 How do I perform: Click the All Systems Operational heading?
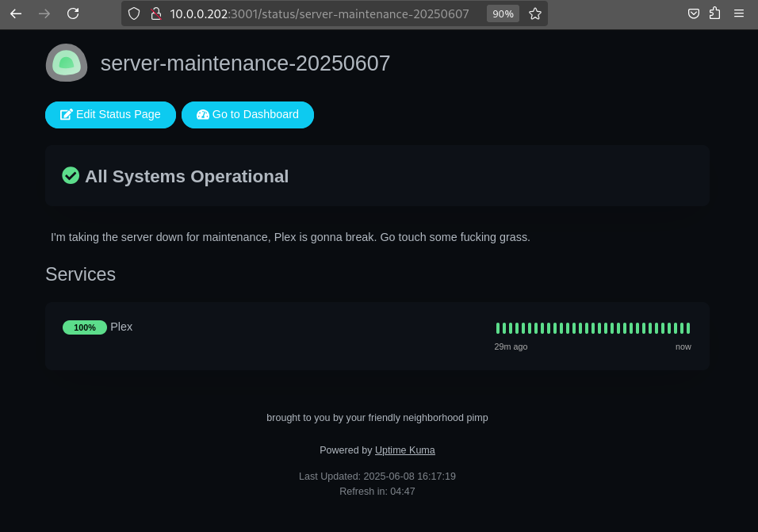(x=186, y=176)
